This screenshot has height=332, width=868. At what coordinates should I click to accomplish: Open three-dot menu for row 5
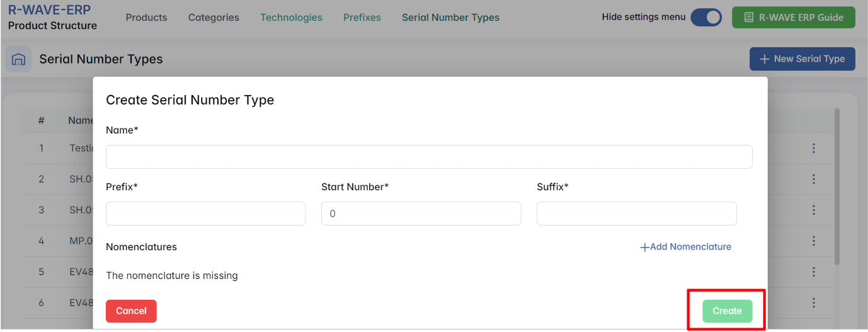(813, 272)
